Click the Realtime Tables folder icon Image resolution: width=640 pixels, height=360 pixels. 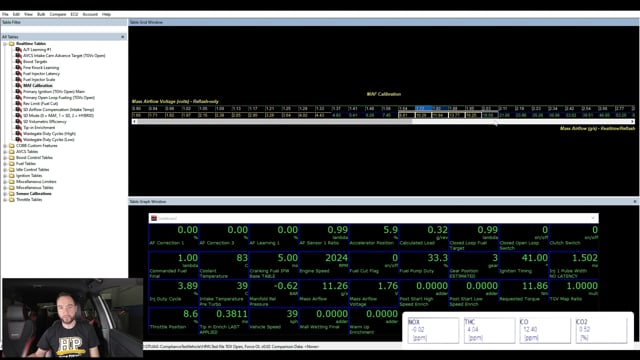pyautogui.click(x=11, y=44)
